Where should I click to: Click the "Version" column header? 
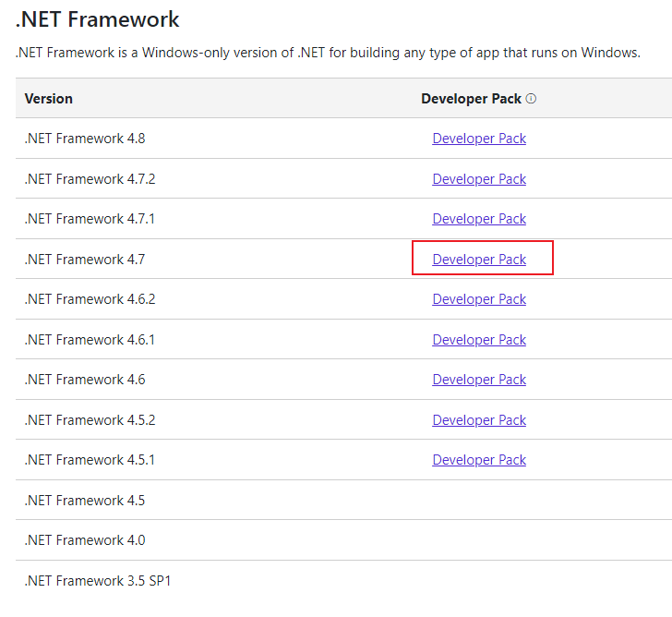pyautogui.click(x=48, y=99)
